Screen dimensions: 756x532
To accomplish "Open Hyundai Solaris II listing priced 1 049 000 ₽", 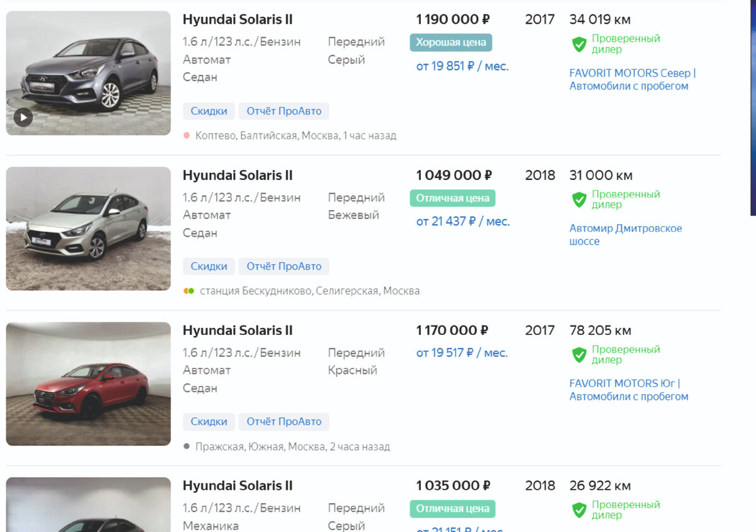I will tap(238, 175).
